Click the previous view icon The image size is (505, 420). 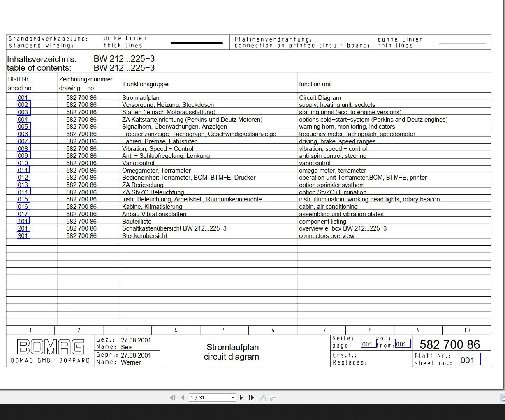coord(262,397)
